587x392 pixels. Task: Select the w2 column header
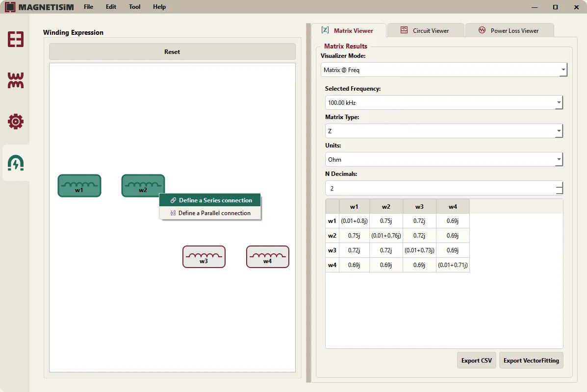(386, 206)
